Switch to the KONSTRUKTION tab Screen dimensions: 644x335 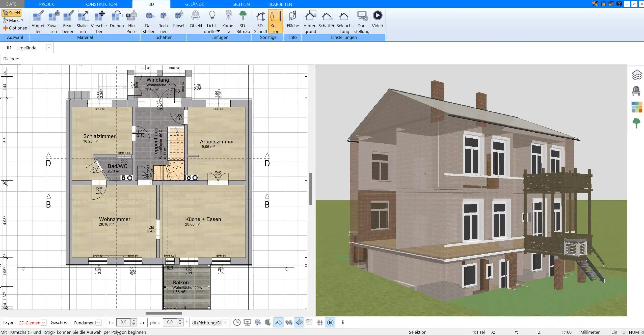(101, 4)
